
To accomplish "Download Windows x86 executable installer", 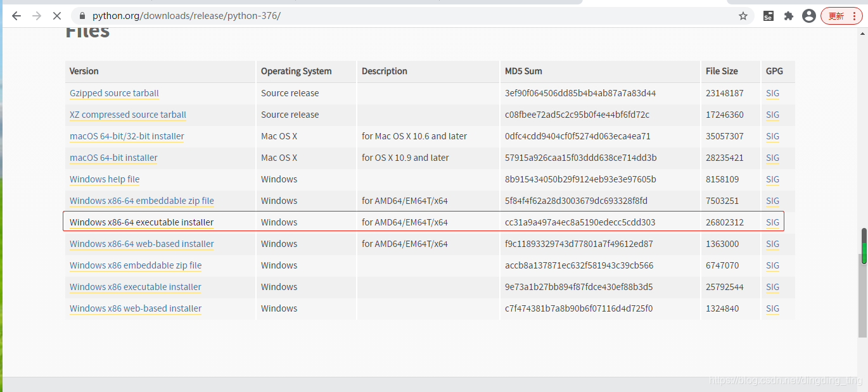I will click(x=136, y=287).
